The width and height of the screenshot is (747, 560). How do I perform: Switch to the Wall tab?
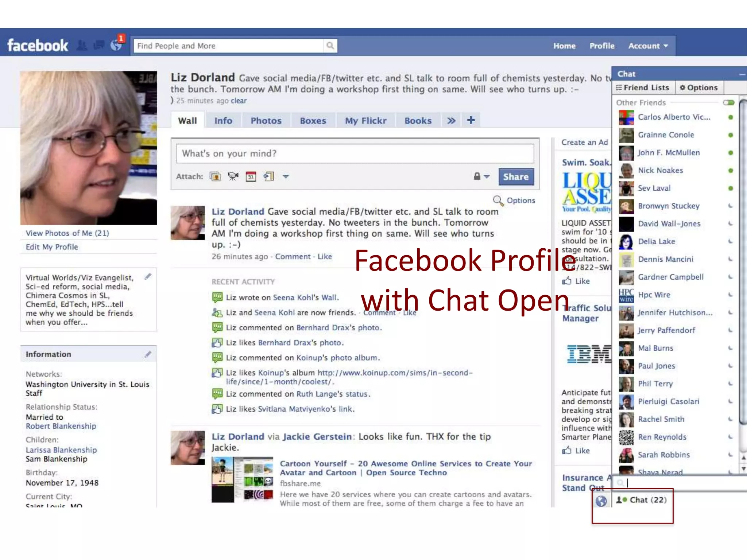[187, 120]
